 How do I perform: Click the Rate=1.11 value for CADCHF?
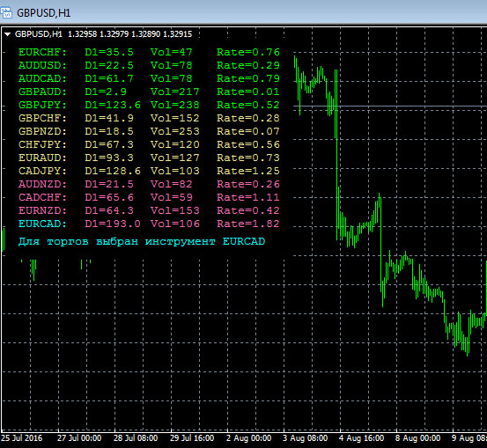pos(248,197)
